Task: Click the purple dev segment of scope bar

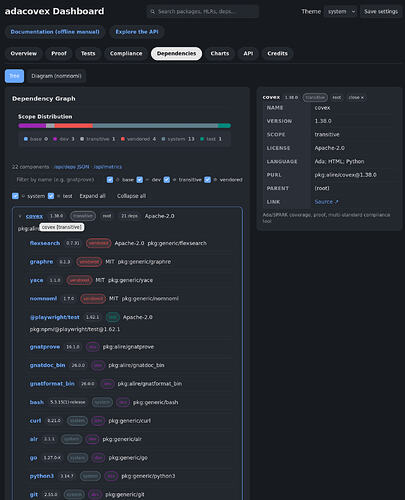Action: [32, 126]
